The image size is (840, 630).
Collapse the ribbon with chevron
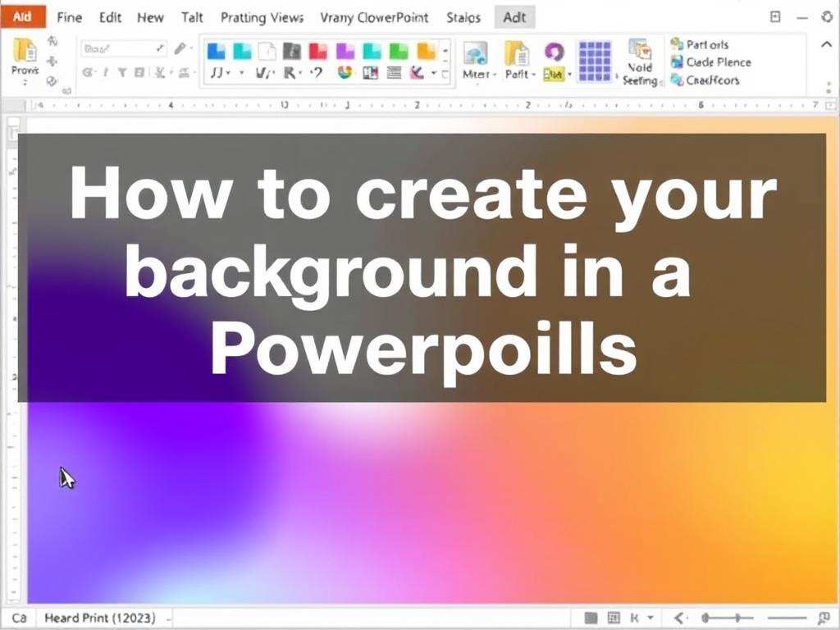[826, 44]
